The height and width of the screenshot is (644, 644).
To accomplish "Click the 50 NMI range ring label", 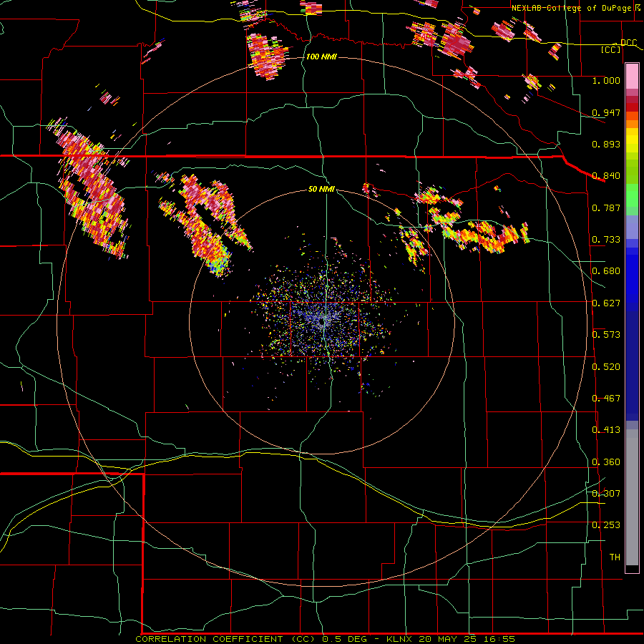I will click(321, 190).
